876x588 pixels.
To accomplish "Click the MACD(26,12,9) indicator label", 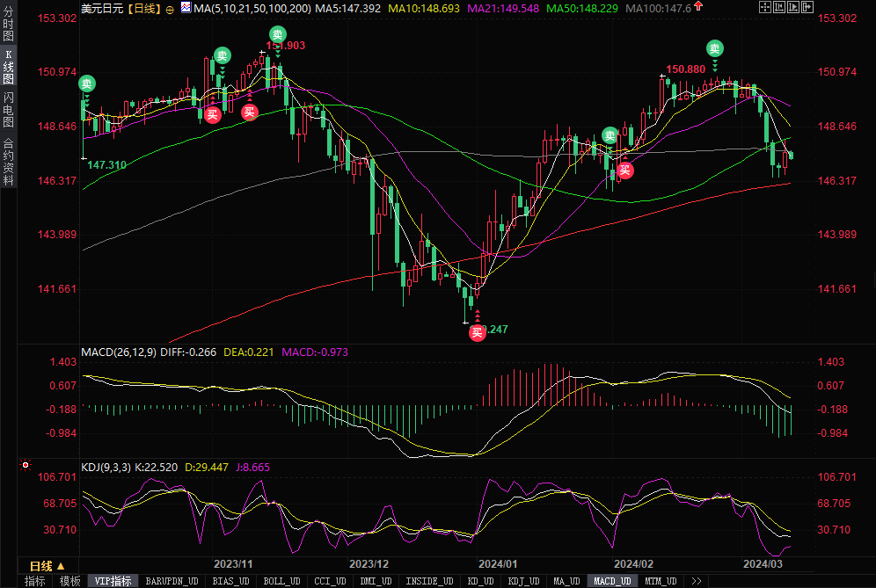I will point(119,352).
